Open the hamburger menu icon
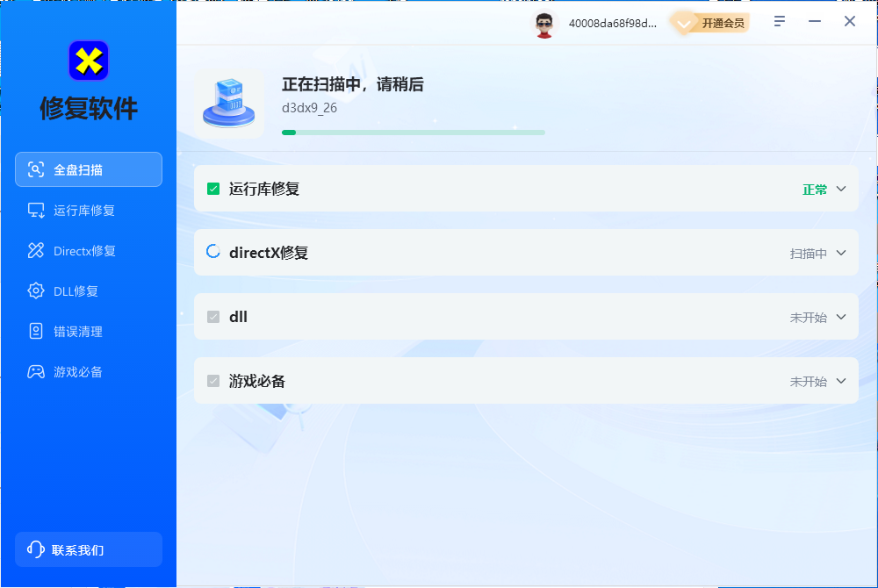The image size is (878, 588). coord(779,21)
